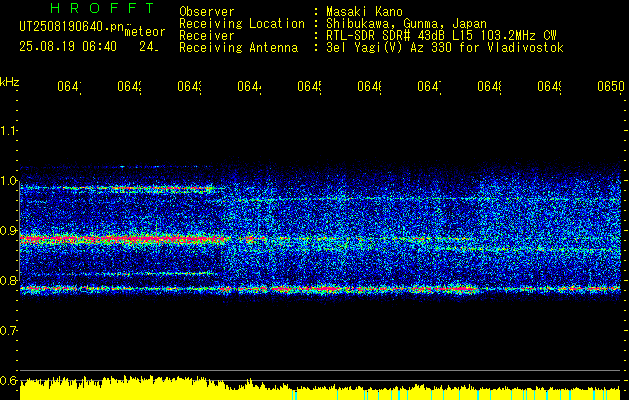Click the 0644 time axis marker
This screenshot has width=629, height=400.
pos(250,87)
